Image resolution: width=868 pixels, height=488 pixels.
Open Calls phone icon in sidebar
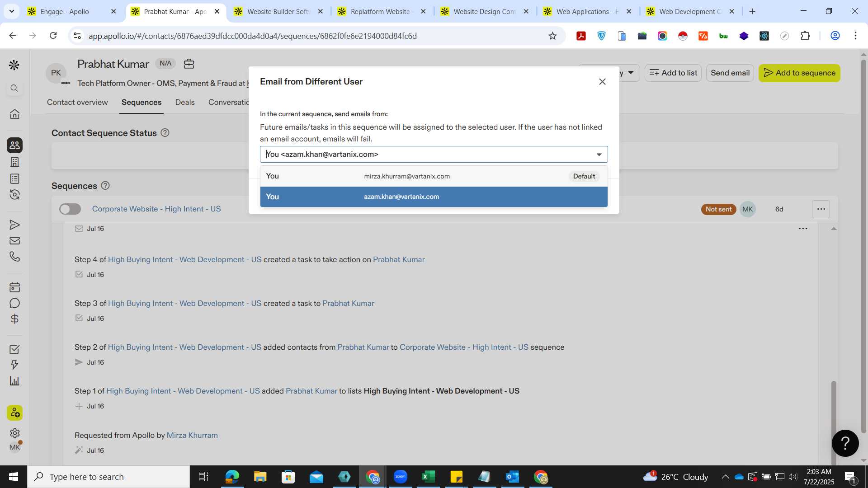(x=14, y=256)
